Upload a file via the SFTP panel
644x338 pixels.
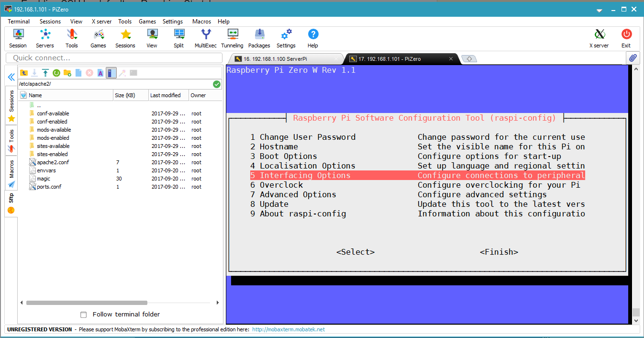45,73
